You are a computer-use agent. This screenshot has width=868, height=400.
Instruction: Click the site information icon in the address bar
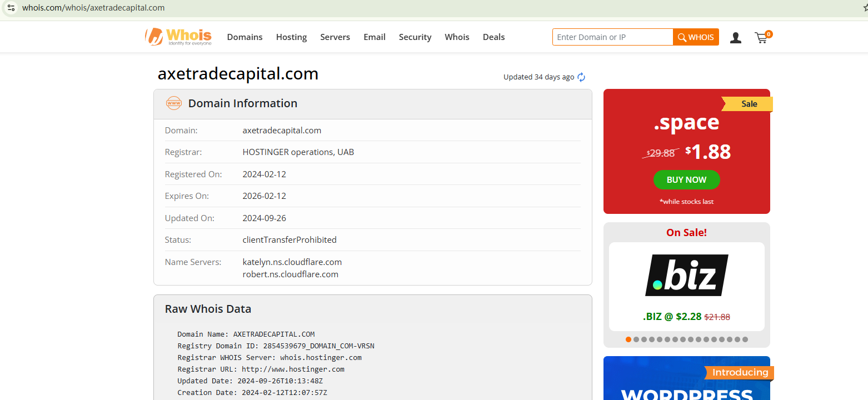click(11, 8)
